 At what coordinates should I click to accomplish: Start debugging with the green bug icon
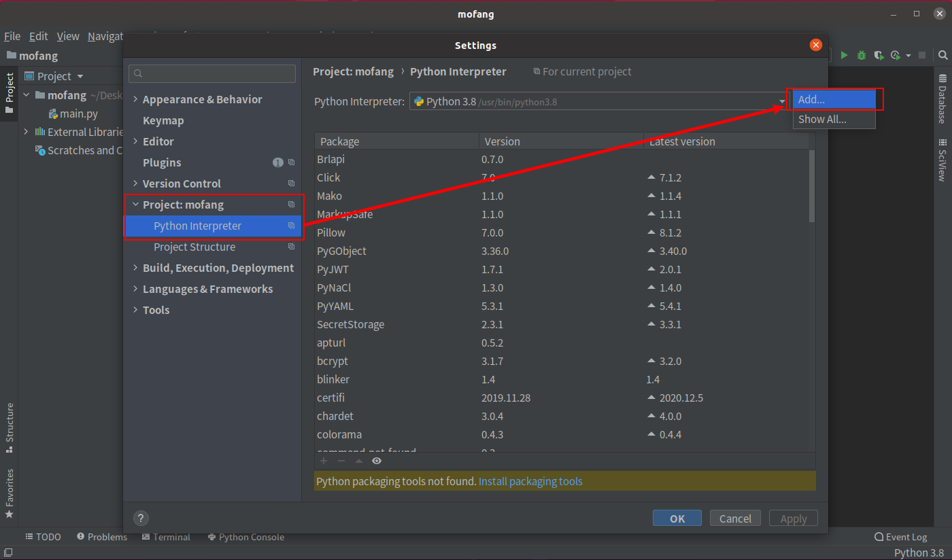click(x=862, y=55)
